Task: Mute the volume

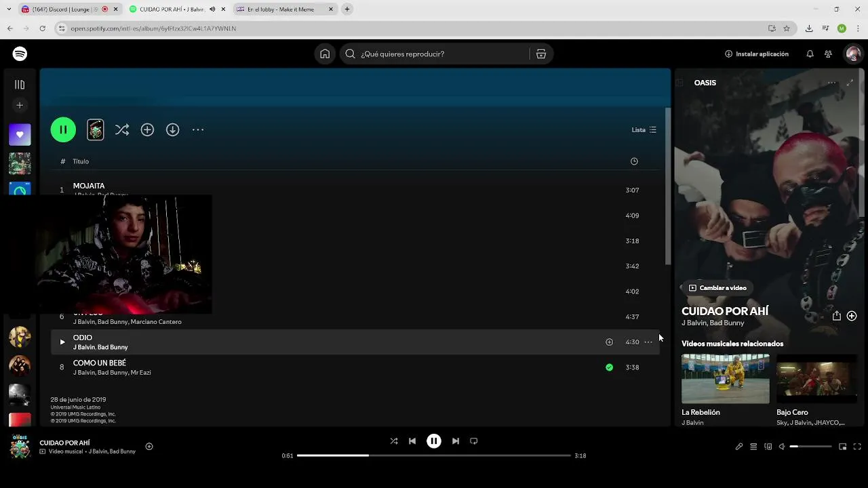Action: coord(782,447)
